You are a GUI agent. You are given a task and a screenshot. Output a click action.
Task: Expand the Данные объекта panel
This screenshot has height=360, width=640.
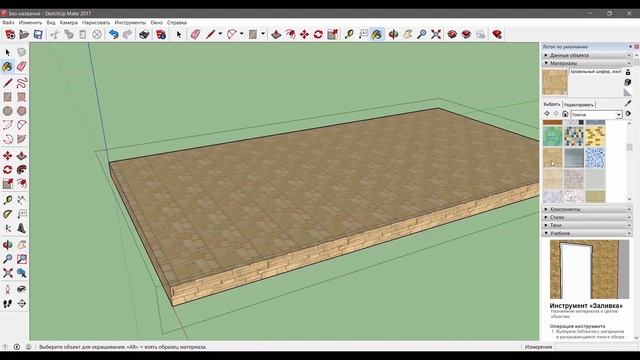[587, 55]
